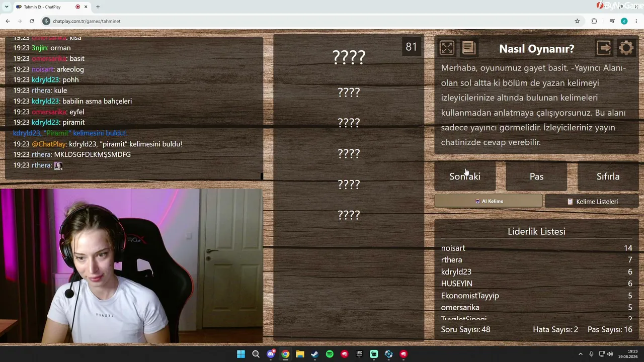Select rthera in leaderboard
Screen dimensions: 644x362
(x=451, y=260)
